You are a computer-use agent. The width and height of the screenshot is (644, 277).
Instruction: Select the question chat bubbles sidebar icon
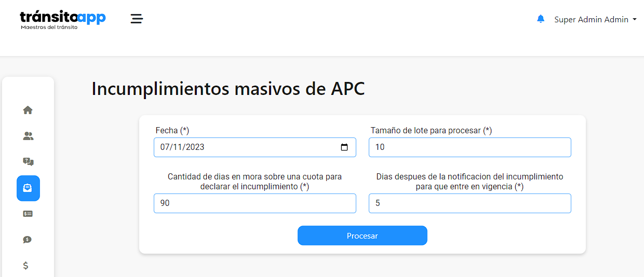click(x=28, y=162)
